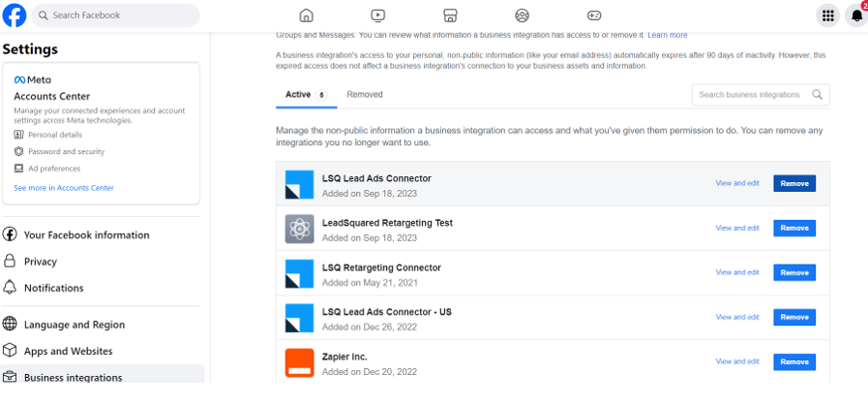This screenshot has height=404, width=868.
Task: Click the Facebook logo icon
Action: (x=15, y=15)
